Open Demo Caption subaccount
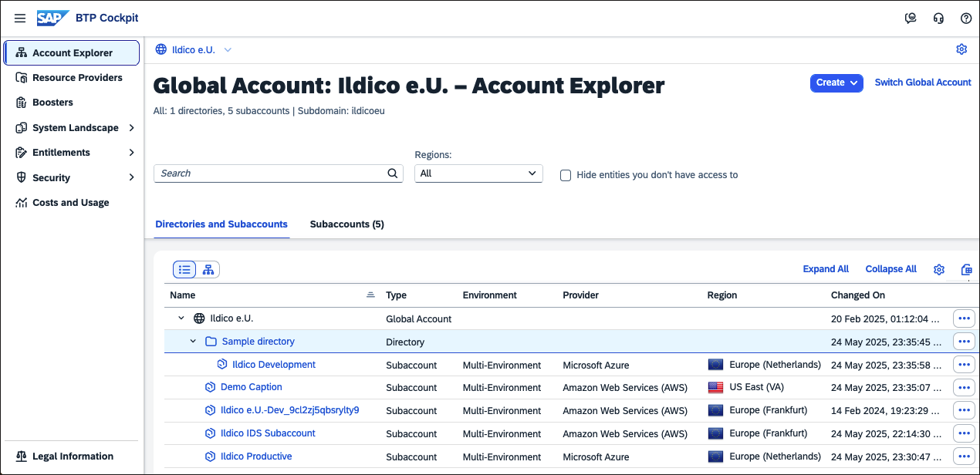Viewport: 980px width, 475px height. (252, 387)
